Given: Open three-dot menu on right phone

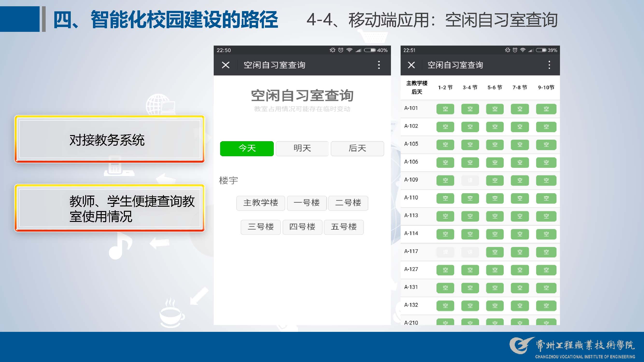Looking at the screenshot, I should coord(549,65).
